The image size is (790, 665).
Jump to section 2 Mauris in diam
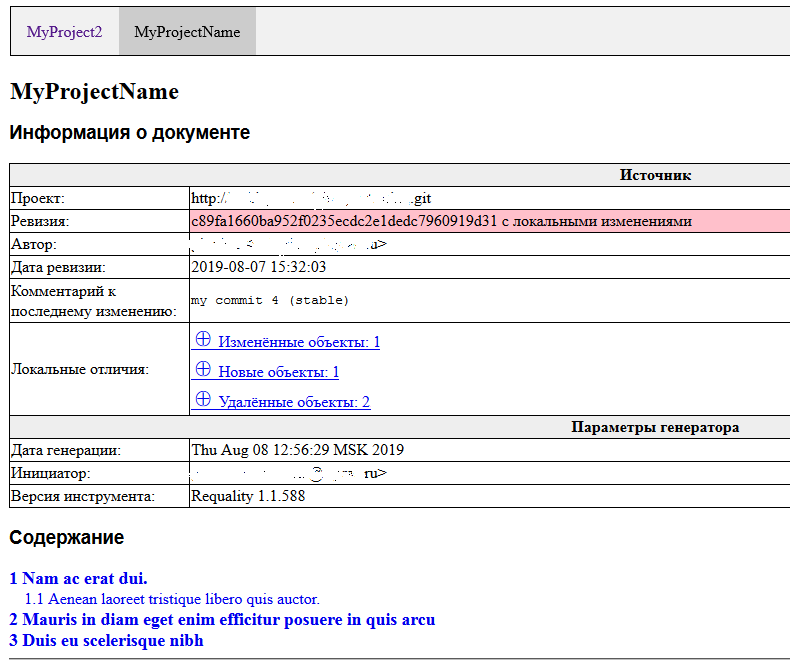coord(222,620)
